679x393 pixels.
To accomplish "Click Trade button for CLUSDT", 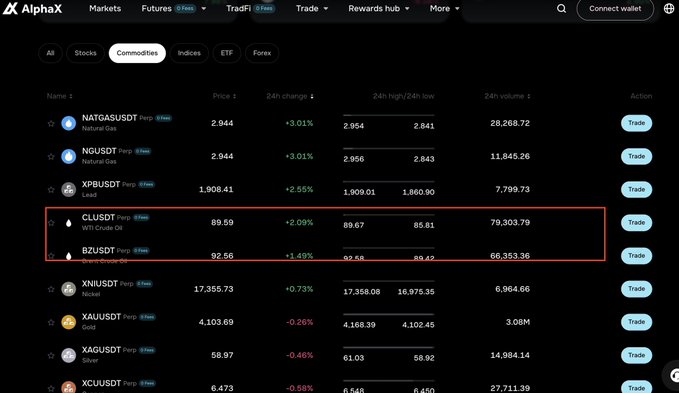I will click(x=636, y=222).
